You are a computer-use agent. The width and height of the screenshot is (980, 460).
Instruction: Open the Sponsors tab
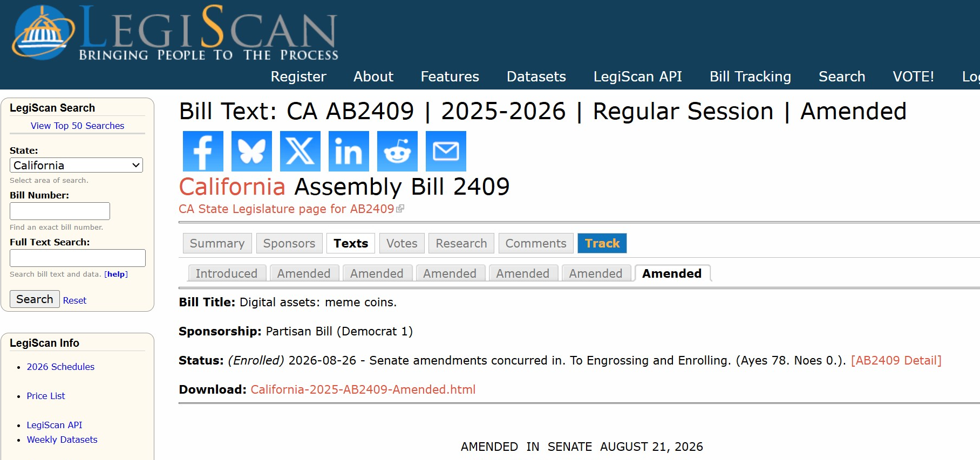click(289, 243)
